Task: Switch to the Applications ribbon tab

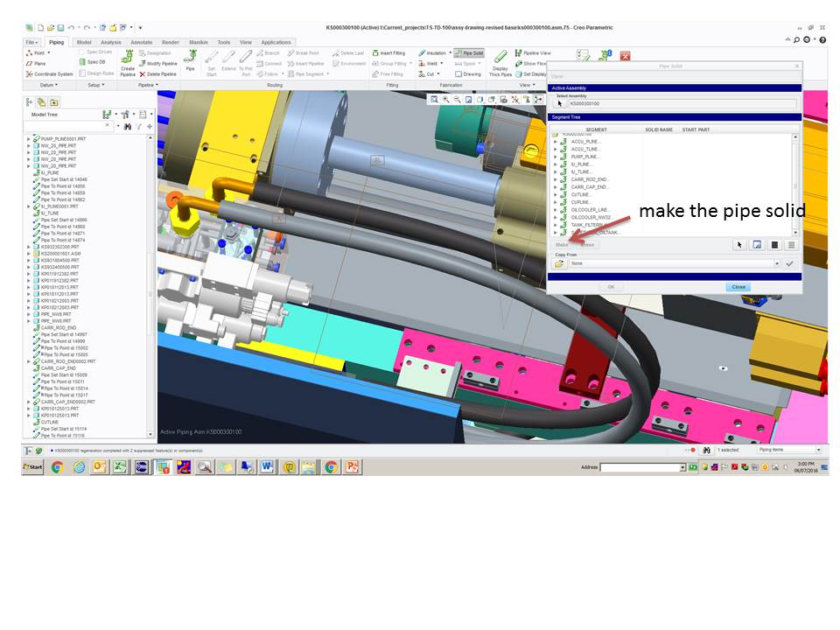Action: tap(276, 42)
